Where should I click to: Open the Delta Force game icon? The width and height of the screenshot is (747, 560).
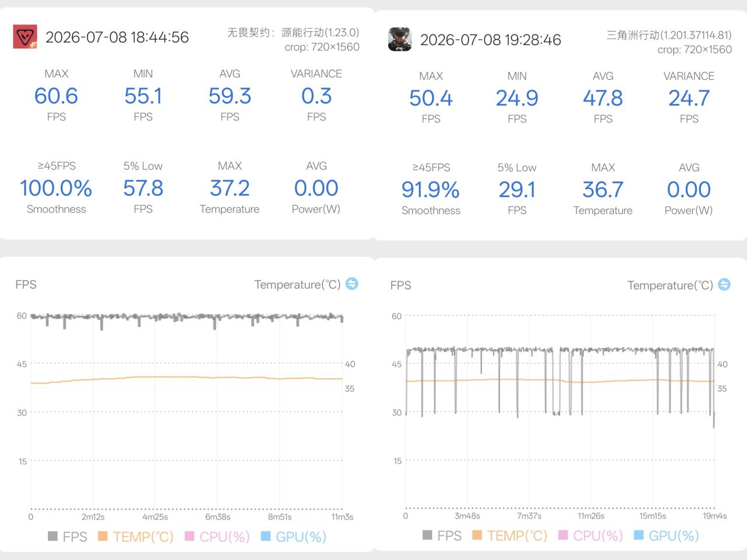400,39
